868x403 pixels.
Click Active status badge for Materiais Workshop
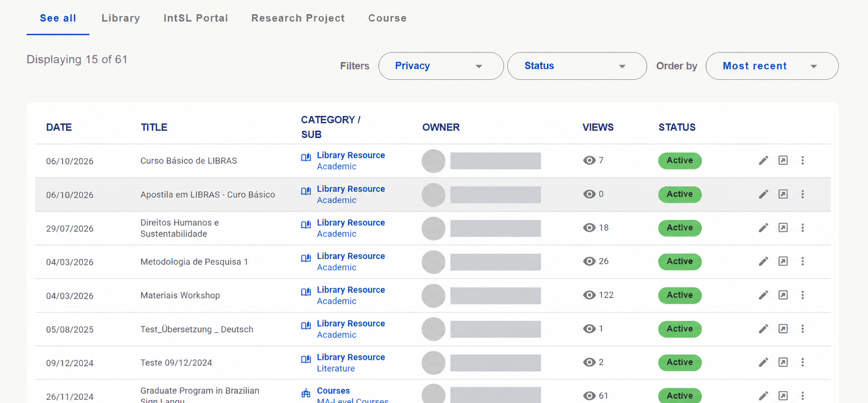(680, 295)
